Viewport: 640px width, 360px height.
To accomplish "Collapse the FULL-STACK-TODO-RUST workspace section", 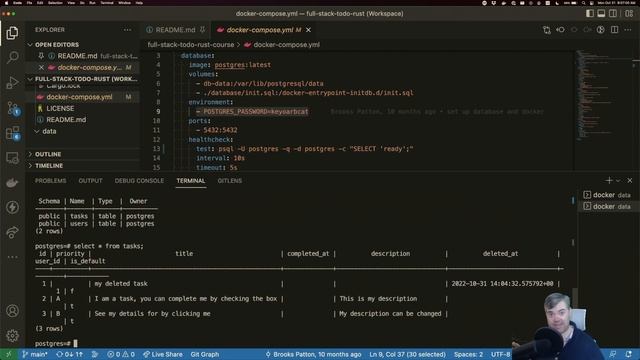I will [83, 79].
